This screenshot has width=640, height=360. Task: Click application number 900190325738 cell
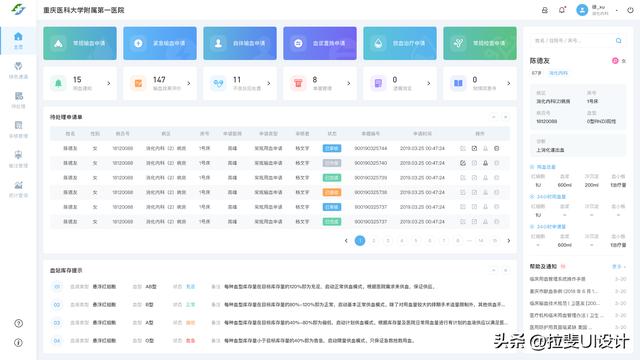click(x=371, y=192)
